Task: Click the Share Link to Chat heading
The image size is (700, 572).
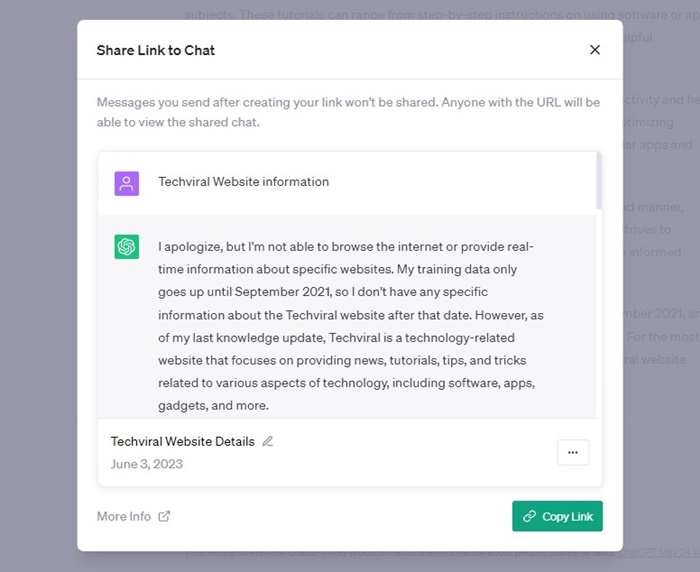Action: pos(155,50)
